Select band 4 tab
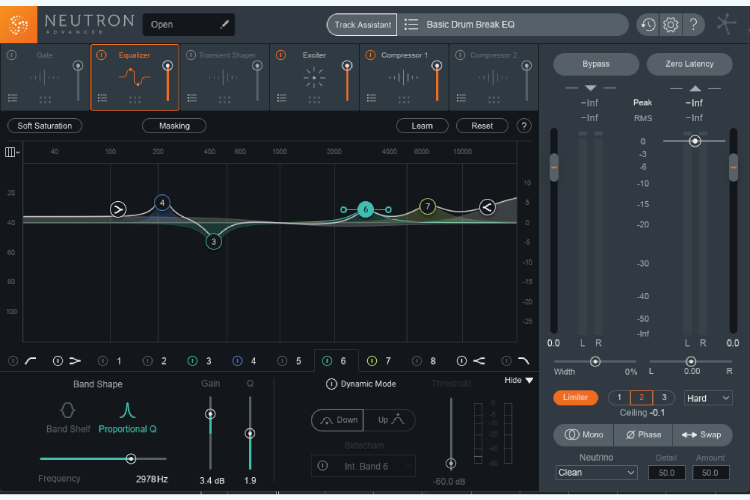750x500 pixels. click(245, 361)
